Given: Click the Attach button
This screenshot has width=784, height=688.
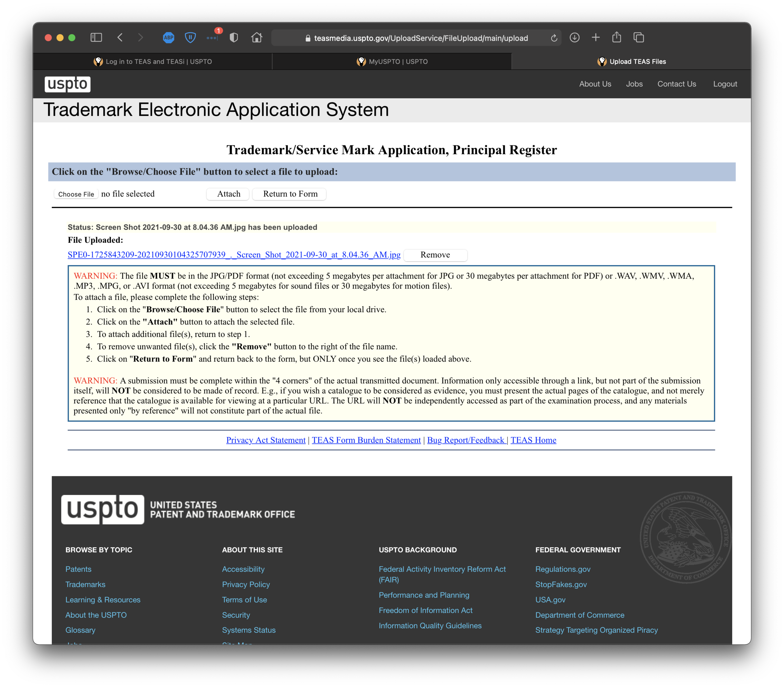Looking at the screenshot, I should click(x=229, y=194).
